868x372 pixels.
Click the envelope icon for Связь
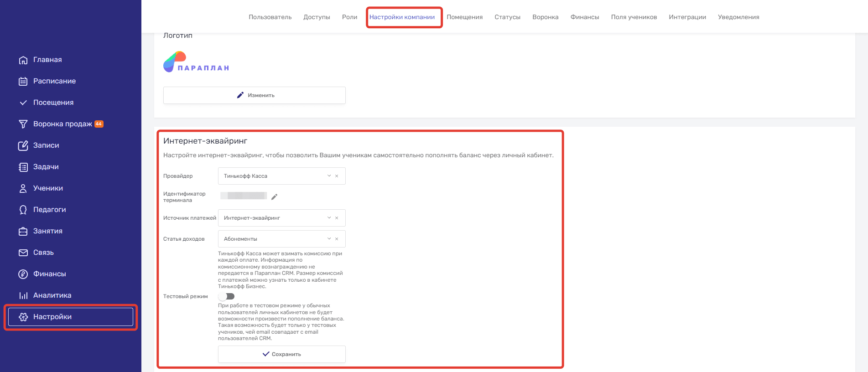click(23, 253)
